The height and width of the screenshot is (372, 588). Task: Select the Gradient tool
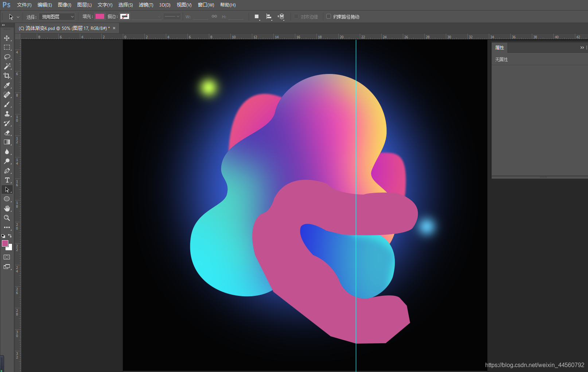pos(7,142)
